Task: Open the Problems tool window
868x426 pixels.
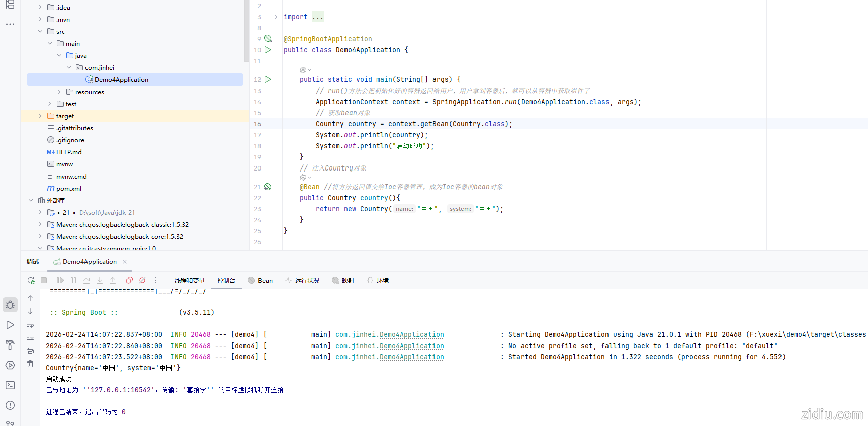Action: click(10, 405)
